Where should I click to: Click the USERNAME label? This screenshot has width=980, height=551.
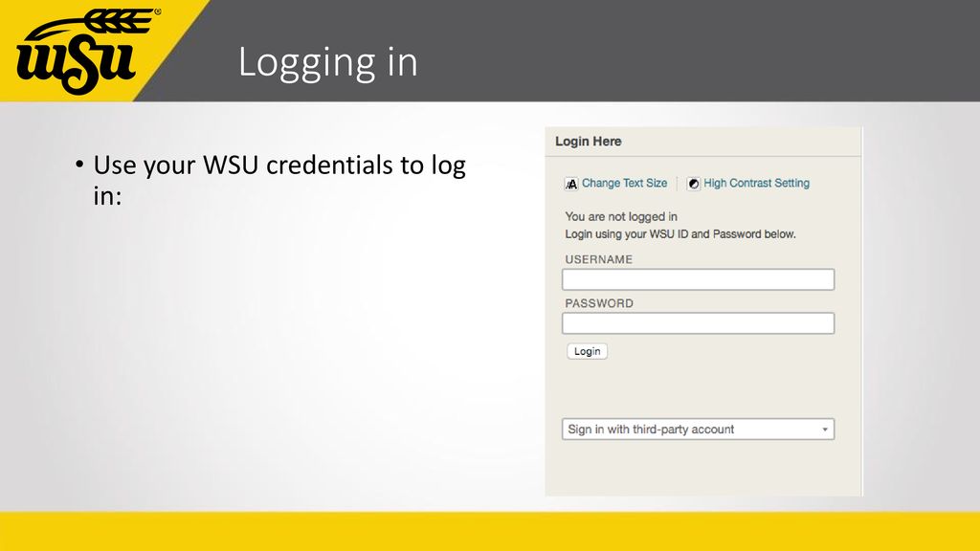(x=599, y=259)
